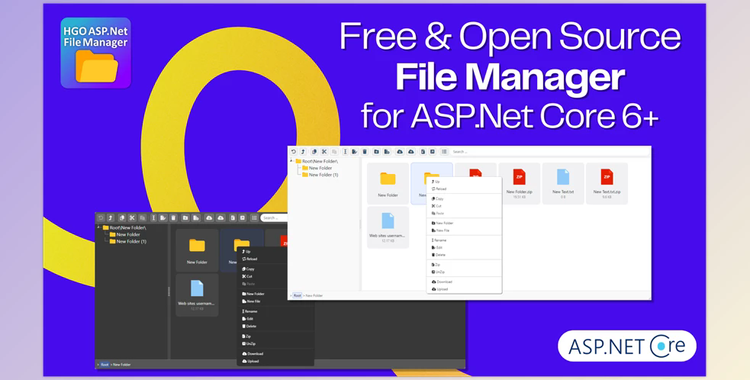The image size is (750, 380).
Task: Click the Rename cursor icon in the light window toolbar
Action: tap(345, 152)
